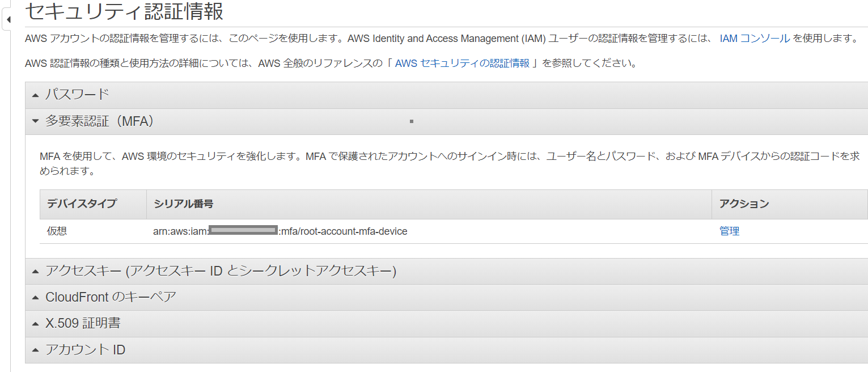Expand the パスワード section

(x=446, y=95)
